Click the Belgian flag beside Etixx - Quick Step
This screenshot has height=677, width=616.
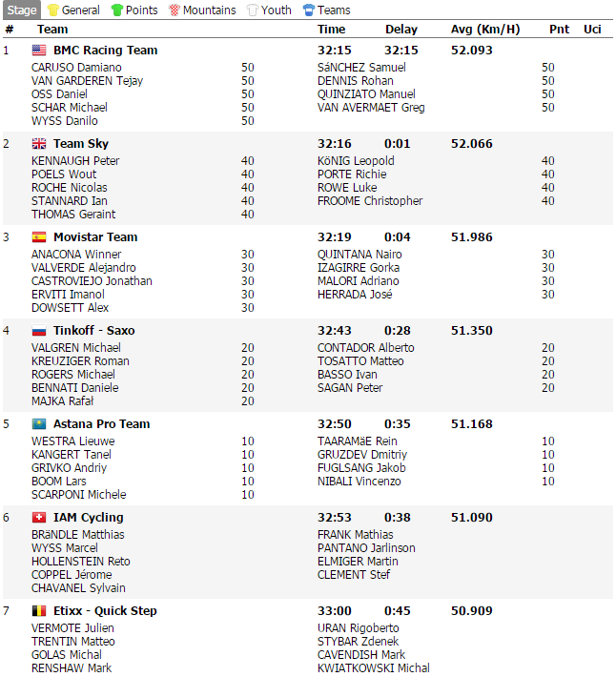[39, 611]
